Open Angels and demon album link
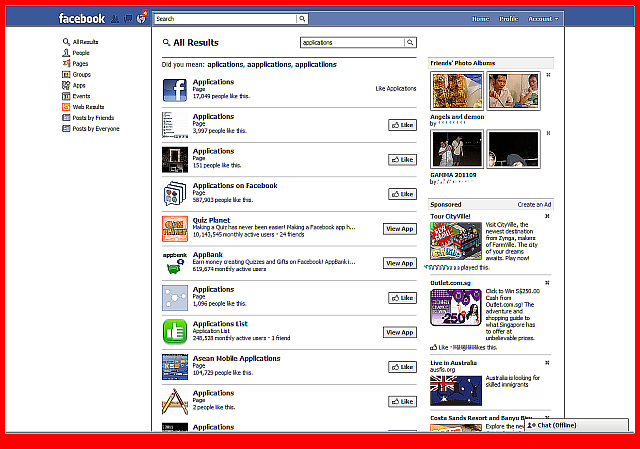640x449 pixels. click(x=457, y=117)
